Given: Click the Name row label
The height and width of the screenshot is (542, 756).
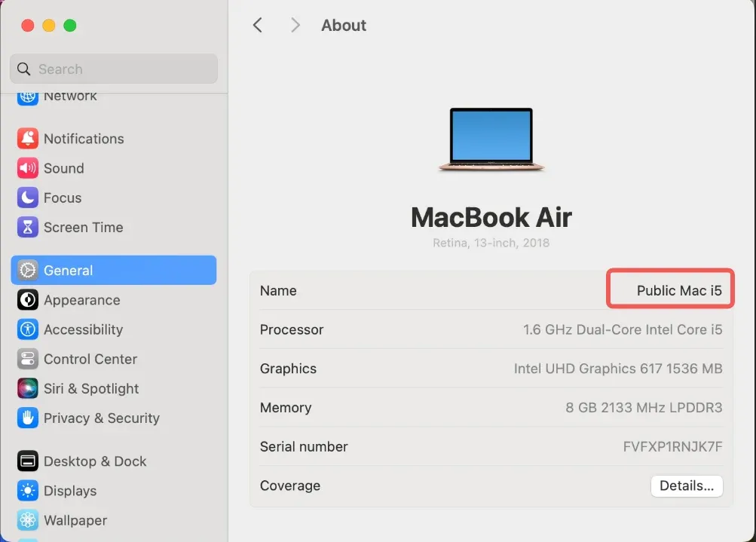Looking at the screenshot, I should 278,291.
